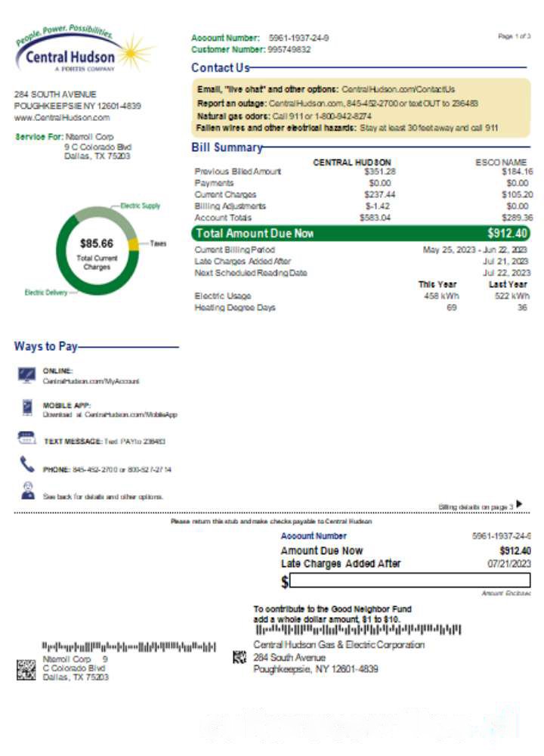Image resolution: width=544 pixels, height=756 pixels.
Task: Click the QR code beside Nterroll Corp address
Action: tap(26, 669)
